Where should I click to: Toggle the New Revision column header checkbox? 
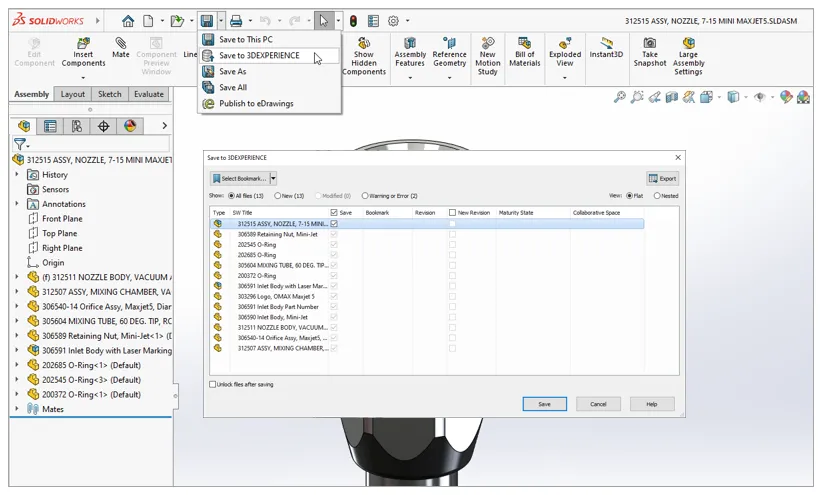click(x=452, y=213)
